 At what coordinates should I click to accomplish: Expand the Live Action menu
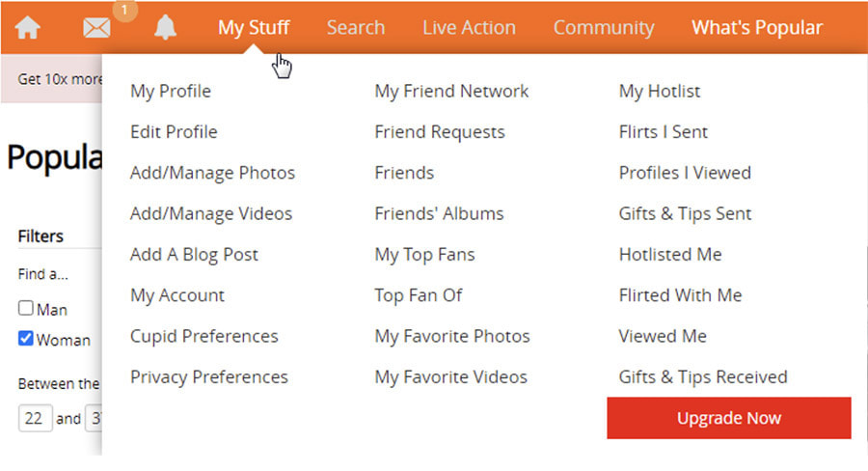(x=469, y=28)
